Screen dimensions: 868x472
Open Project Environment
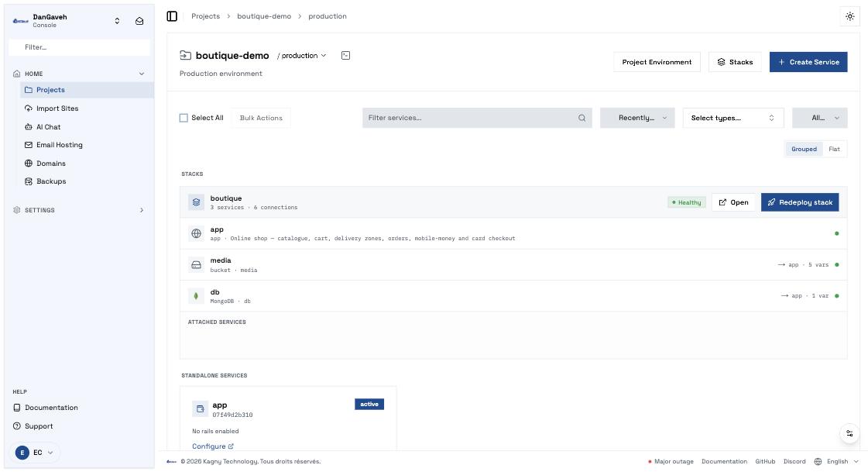657,62
